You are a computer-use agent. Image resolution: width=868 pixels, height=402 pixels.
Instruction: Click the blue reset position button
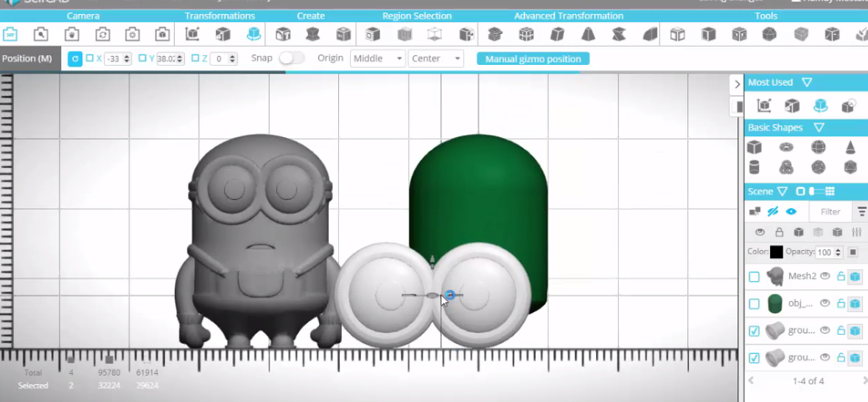(x=74, y=58)
